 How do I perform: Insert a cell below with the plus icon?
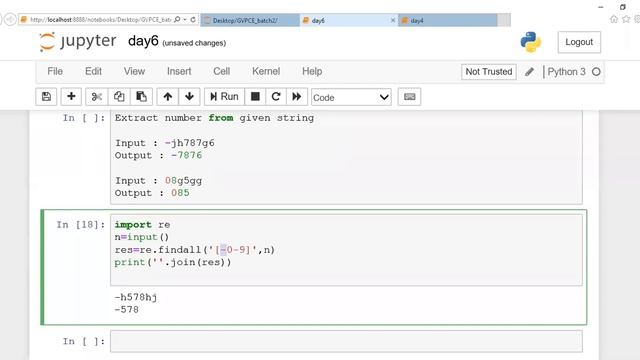pyautogui.click(x=71, y=97)
